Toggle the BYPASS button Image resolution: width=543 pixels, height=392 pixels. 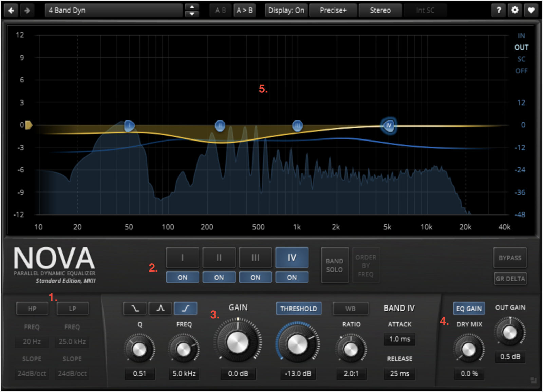pos(510,258)
